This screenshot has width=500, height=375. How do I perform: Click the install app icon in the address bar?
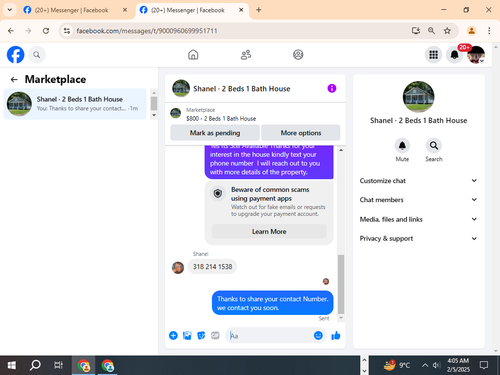click(x=415, y=31)
